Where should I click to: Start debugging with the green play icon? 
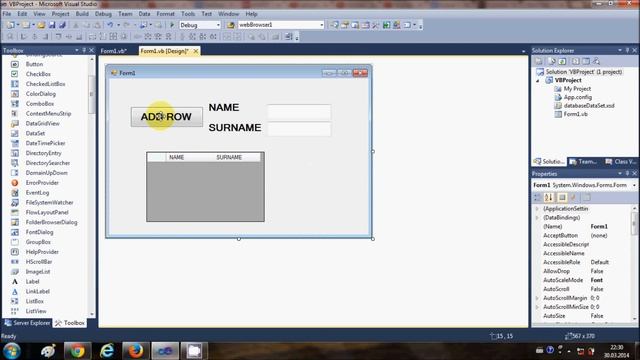(172, 25)
